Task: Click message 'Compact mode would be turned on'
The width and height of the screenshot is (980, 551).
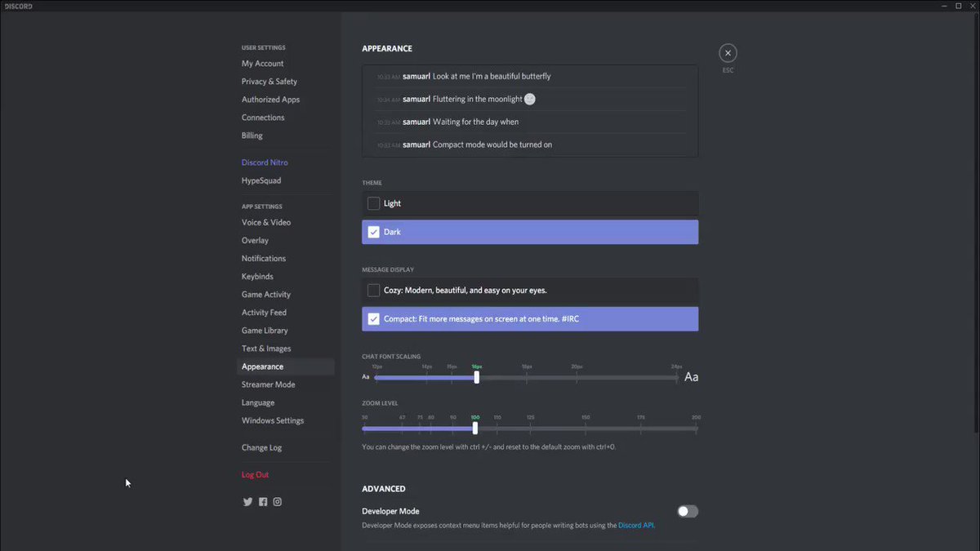Action: [492, 144]
